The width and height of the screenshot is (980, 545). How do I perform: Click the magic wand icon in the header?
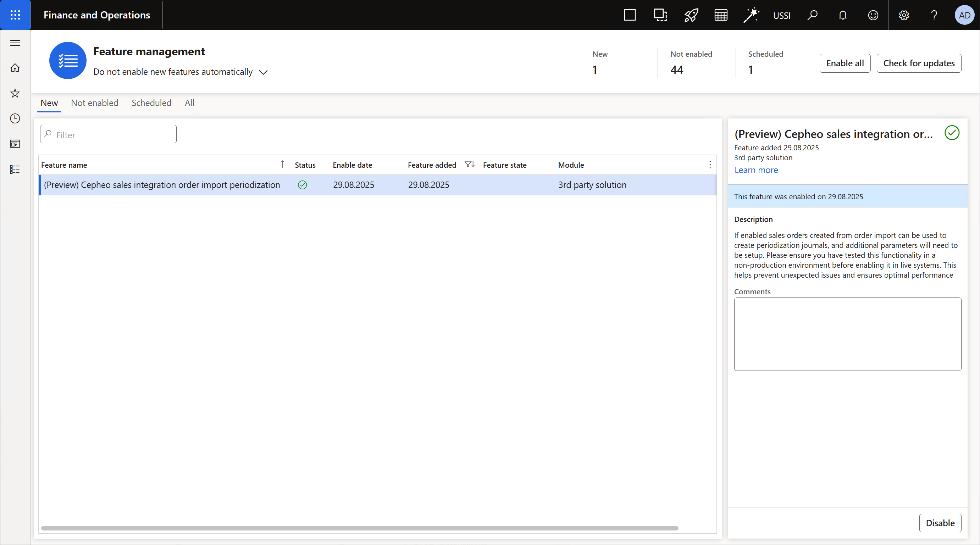click(751, 15)
